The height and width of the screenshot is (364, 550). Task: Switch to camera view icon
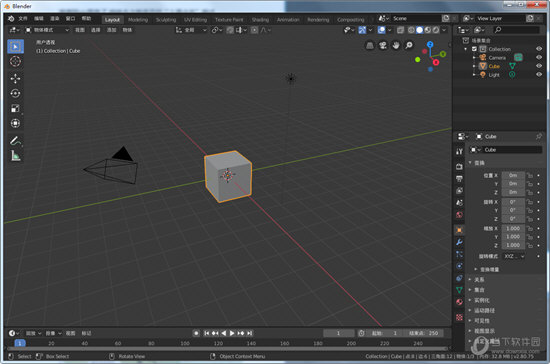[x=383, y=46]
